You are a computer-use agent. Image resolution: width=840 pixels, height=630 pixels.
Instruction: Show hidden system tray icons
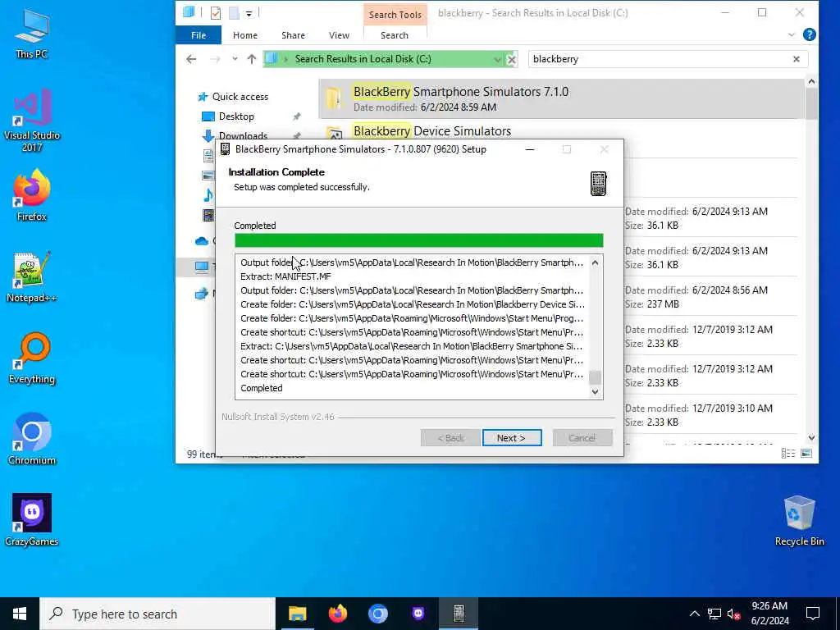click(694, 614)
